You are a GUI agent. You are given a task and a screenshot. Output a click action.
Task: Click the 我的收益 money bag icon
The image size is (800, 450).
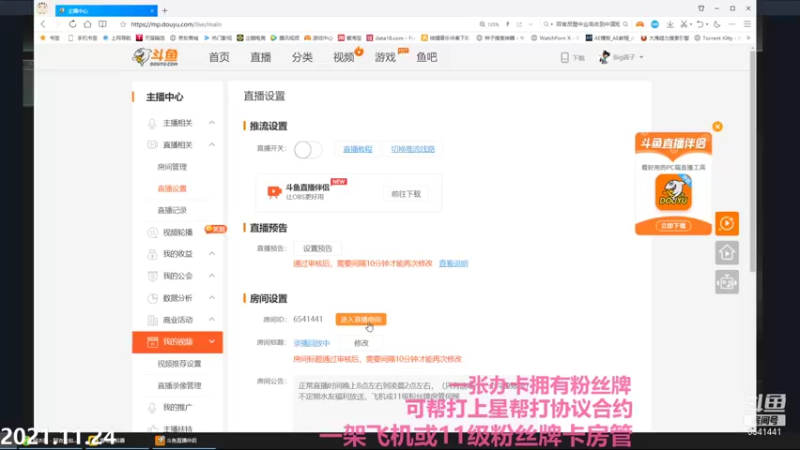[x=152, y=254]
